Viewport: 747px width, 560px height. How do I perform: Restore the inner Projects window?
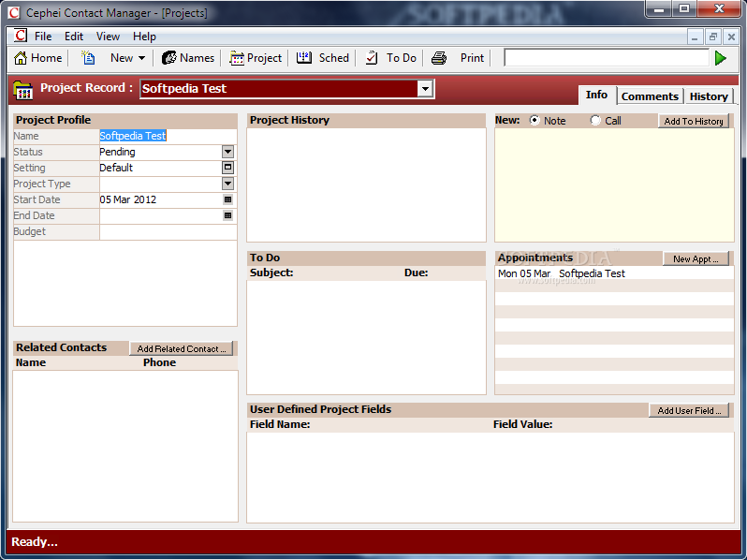tap(712, 37)
